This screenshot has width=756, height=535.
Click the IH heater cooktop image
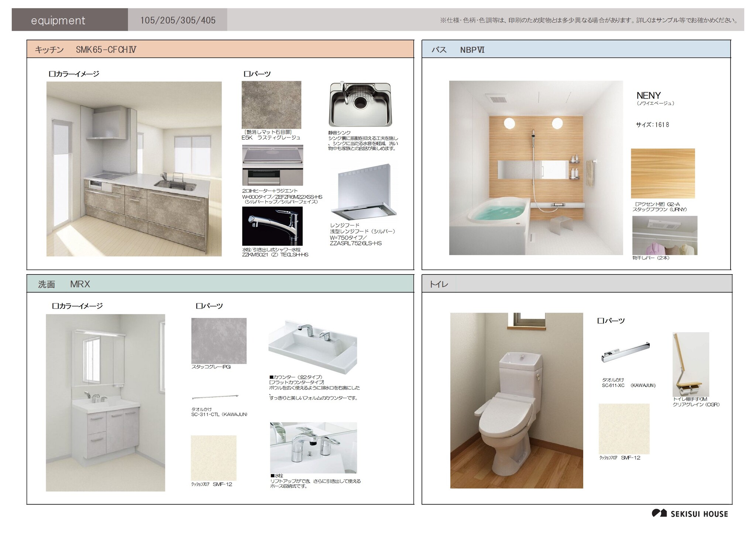coord(272,165)
